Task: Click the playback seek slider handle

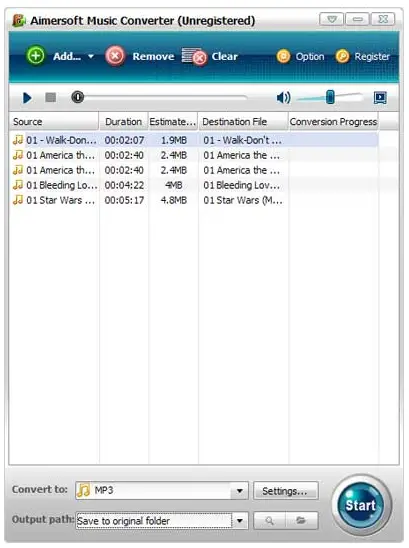Action: pyautogui.click(x=78, y=97)
